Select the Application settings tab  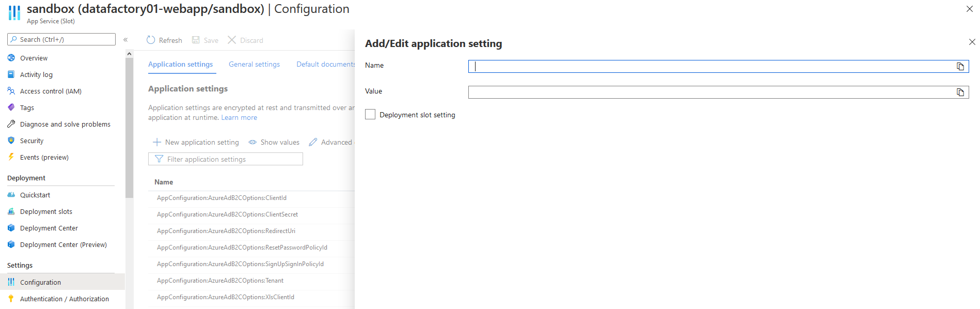click(180, 65)
